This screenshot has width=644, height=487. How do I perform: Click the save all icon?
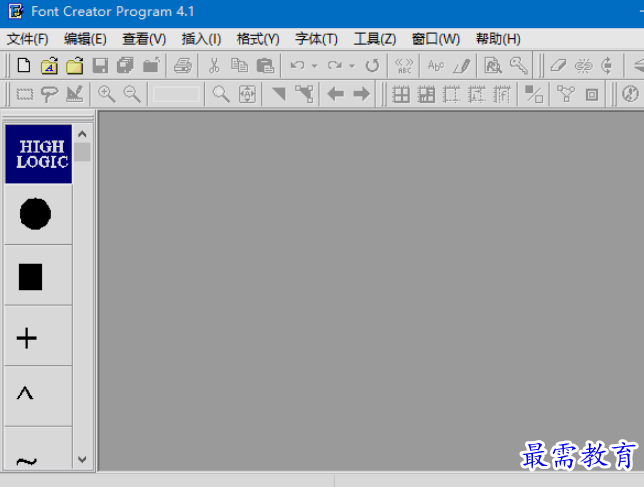tap(125, 65)
